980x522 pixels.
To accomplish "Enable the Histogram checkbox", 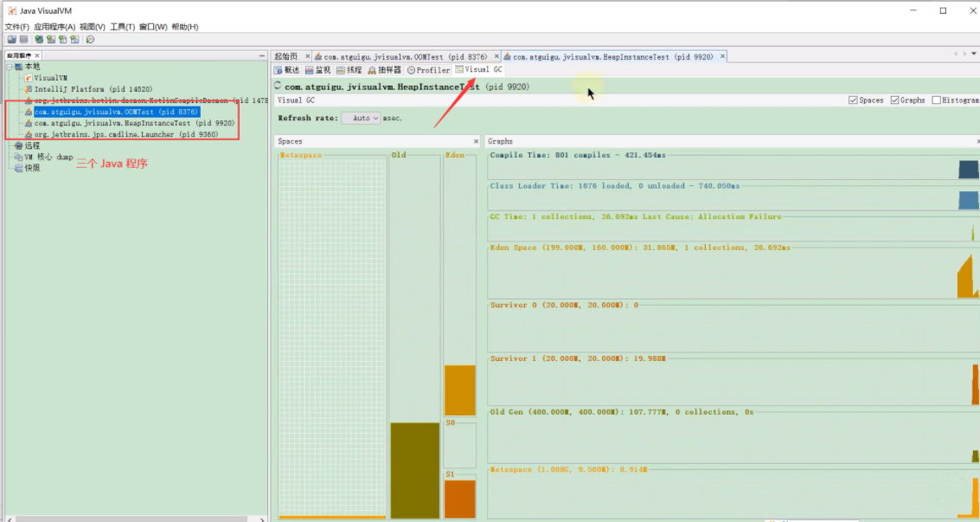I will coord(936,100).
